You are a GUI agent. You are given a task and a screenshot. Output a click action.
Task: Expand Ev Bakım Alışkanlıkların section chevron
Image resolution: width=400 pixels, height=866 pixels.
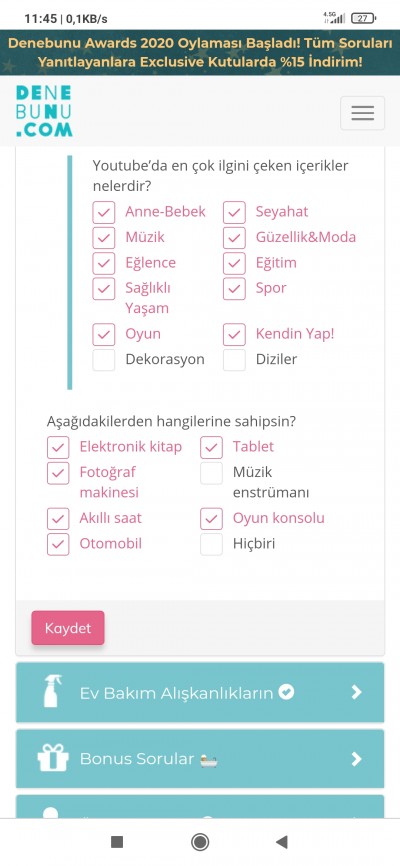pyautogui.click(x=357, y=692)
